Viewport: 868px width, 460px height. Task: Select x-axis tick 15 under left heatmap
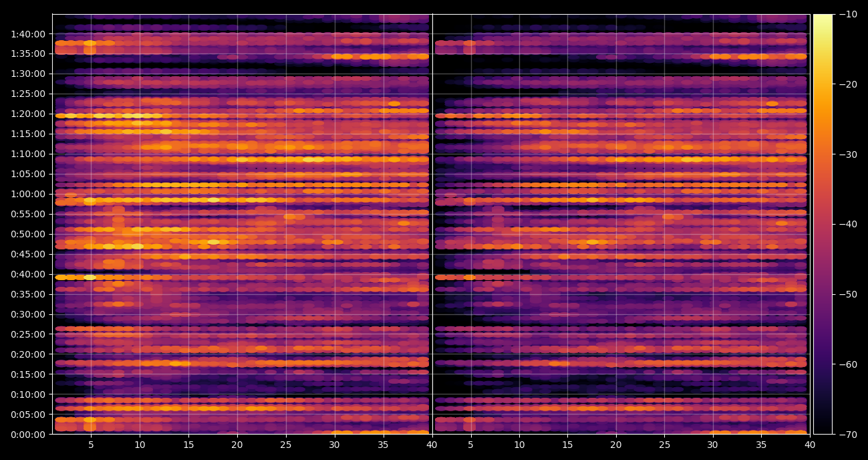coord(188,444)
